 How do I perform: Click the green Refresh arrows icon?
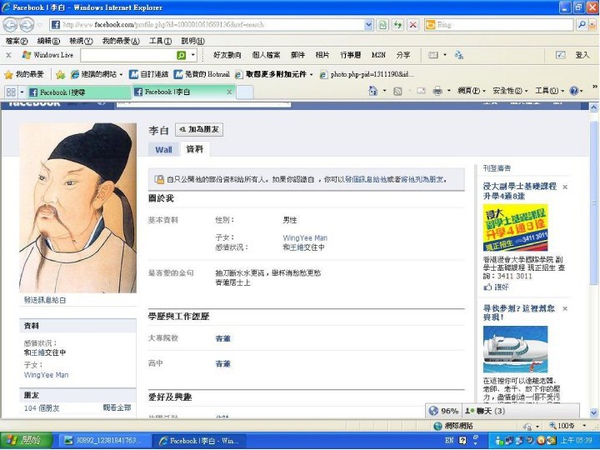click(x=398, y=25)
